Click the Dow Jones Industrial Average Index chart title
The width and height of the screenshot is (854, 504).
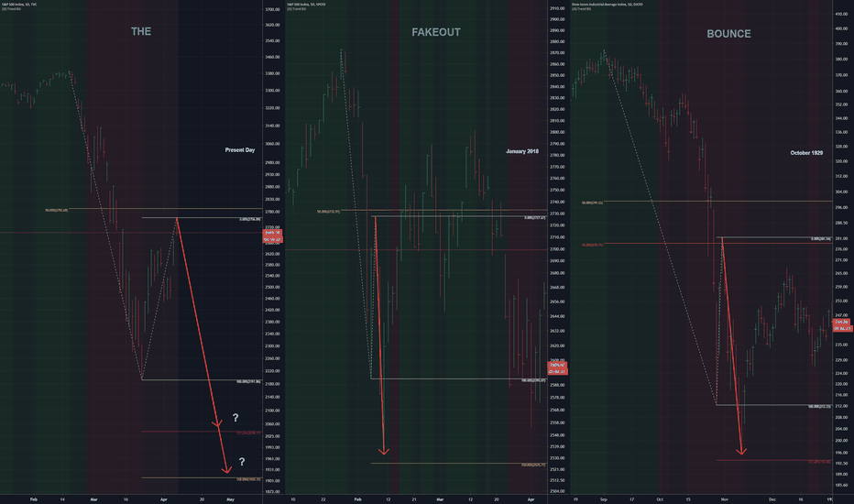tap(608, 5)
